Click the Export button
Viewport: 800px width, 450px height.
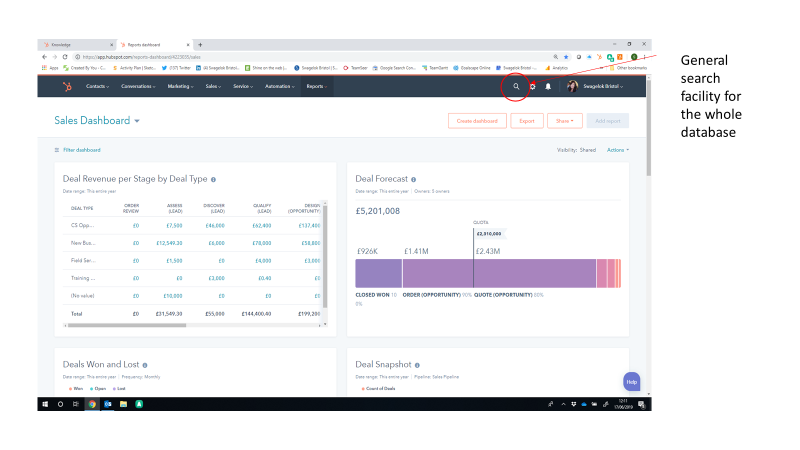[527, 121]
